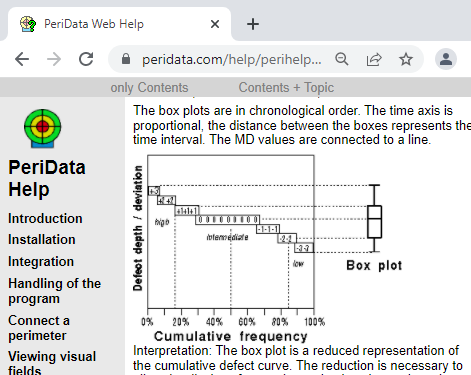
Task: Click the address bar URL field
Action: 232,59
